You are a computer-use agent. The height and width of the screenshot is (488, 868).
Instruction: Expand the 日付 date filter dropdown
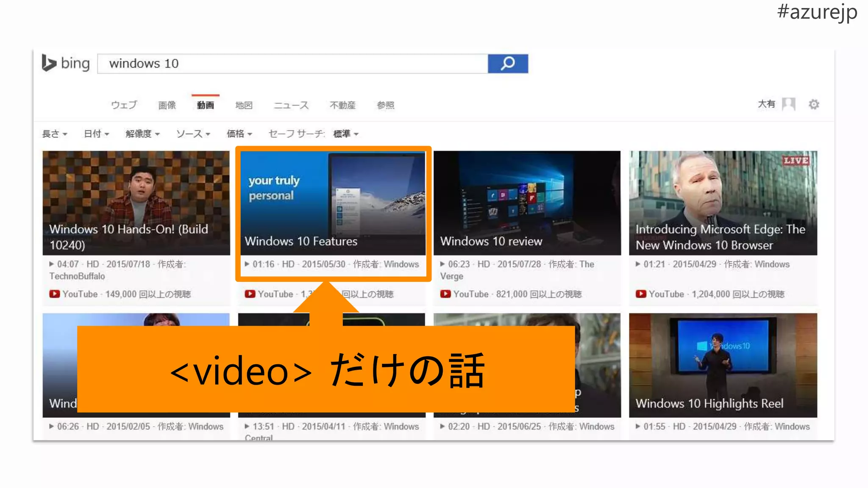pos(96,134)
